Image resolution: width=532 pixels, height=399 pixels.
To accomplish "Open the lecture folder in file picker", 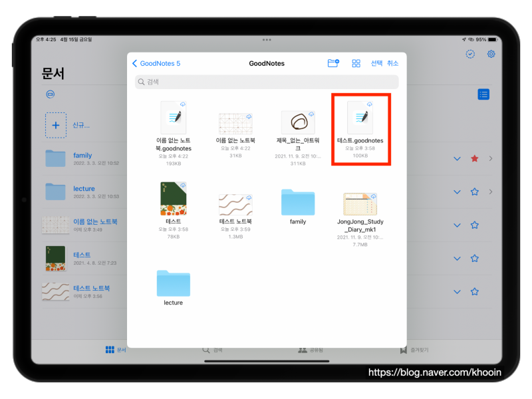I will pyautogui.click(x=174, y=288).
